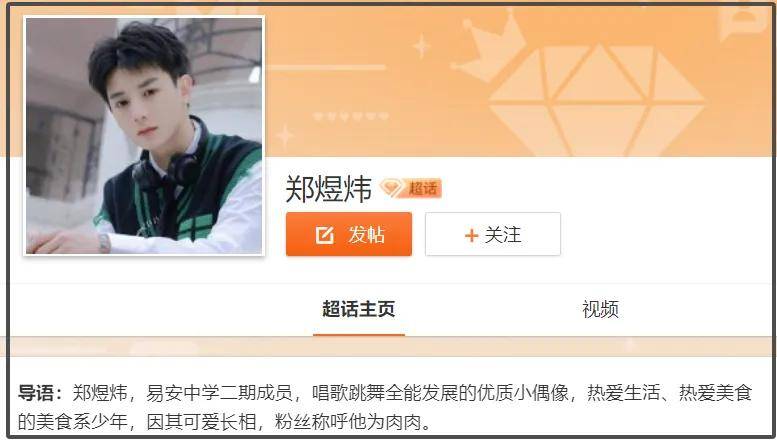Click the second line of introduction text
This screenshot has width=777, height=440.
(x=225, y=422)
